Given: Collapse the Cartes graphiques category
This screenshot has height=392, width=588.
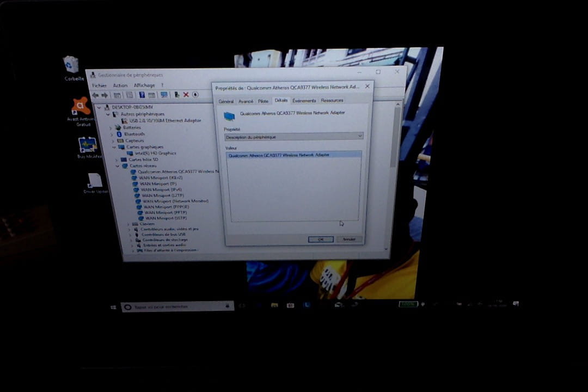Looking at the screenshot, I should (114, 148).
